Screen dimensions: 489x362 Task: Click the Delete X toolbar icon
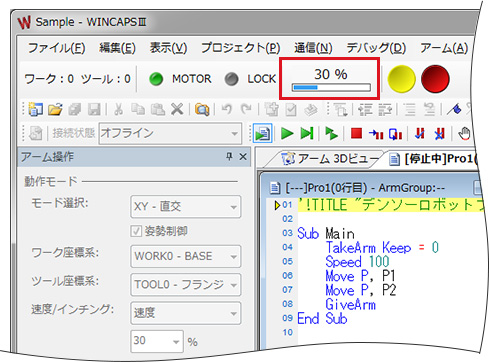click(x=177, y=109)
